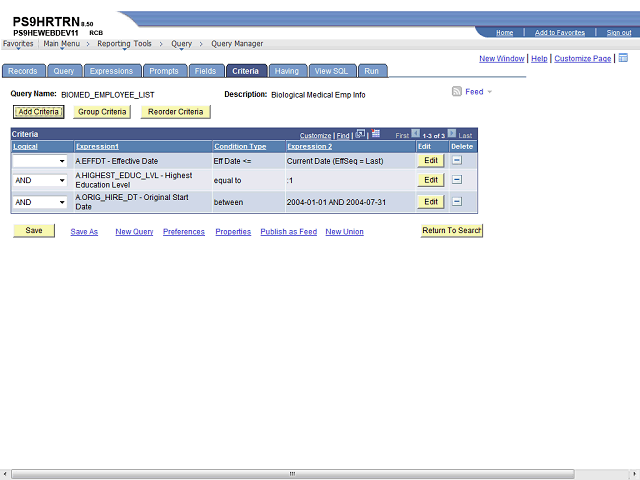The image size is (640, 480).
Task: Show next row arrow in Criteria grid
Action: pos(451,133)
